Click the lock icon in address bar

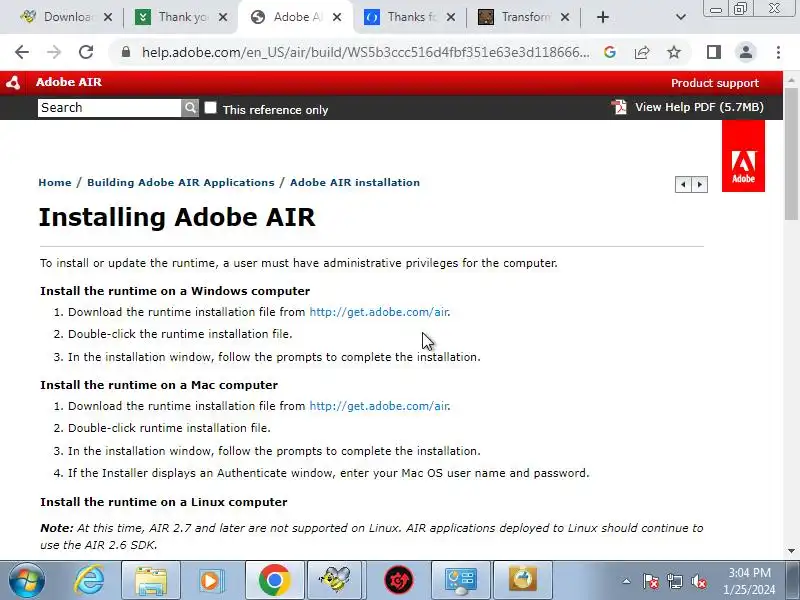[126, 52]
